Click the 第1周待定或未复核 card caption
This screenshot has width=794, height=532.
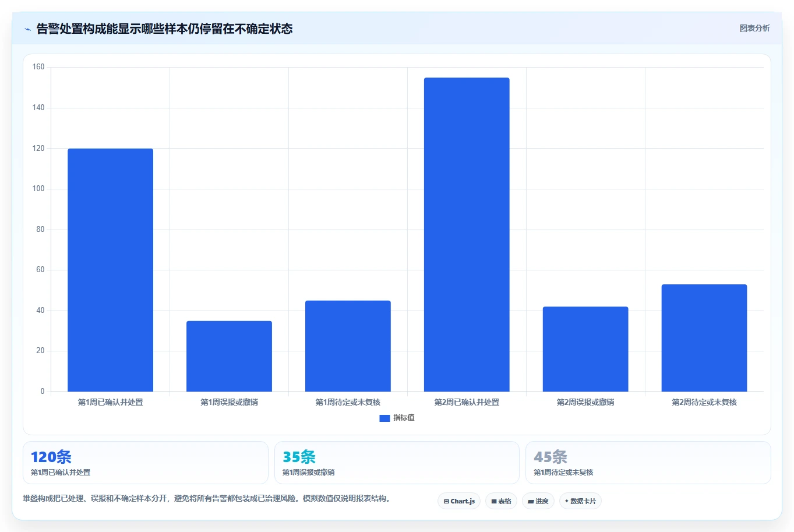click(563, 473)
